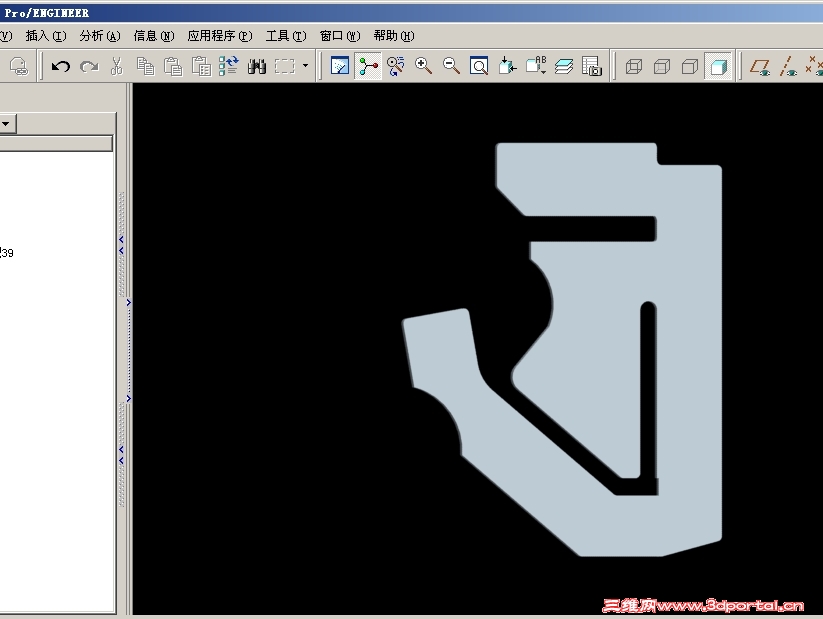The width and height of the screenshot is (823, 619).
Task: Open the 应用程序(P) menu
Action: pos(220,36)
